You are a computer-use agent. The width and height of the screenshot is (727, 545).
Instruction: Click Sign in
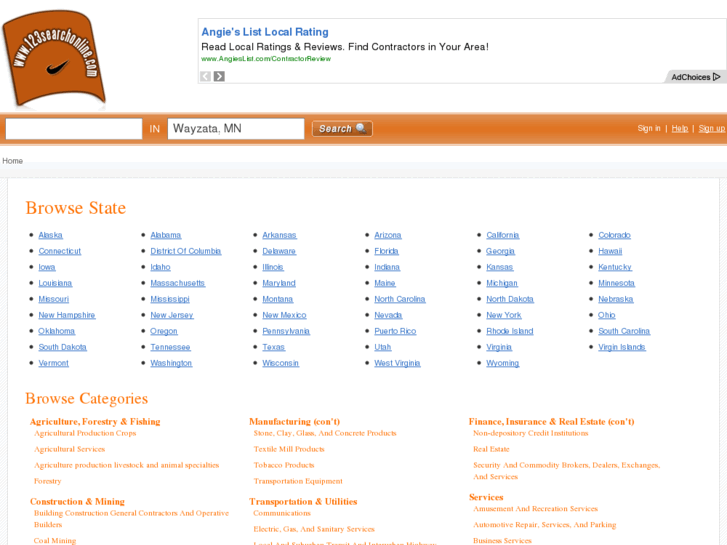(649, 128)
